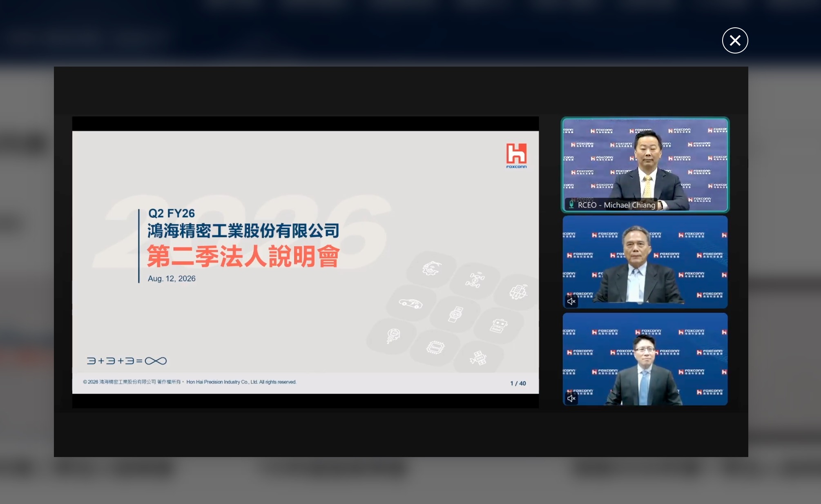Screen dimensions: 821x504
Task: Click the smartwatch icon on the slide
Action: click(x=455, y=314)
